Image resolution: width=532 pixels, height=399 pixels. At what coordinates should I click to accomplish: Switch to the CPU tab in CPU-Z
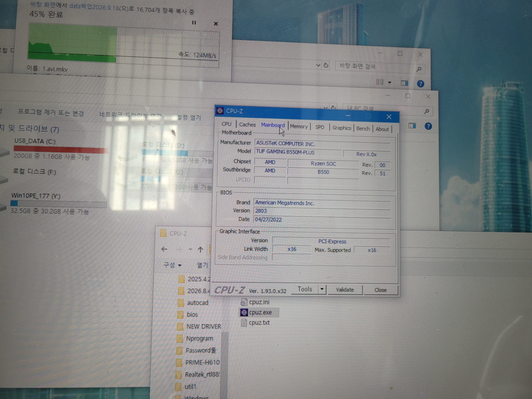[226, 124]
